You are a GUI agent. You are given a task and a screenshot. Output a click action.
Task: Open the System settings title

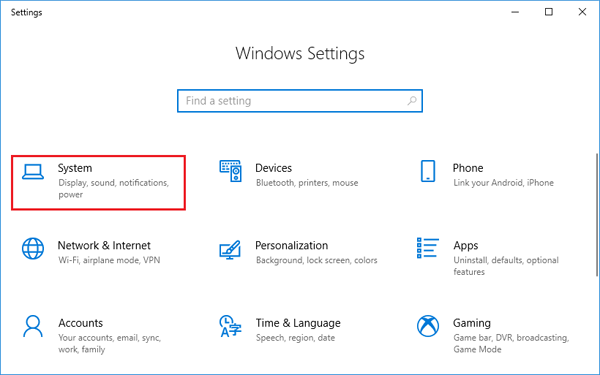pos(75,168)
